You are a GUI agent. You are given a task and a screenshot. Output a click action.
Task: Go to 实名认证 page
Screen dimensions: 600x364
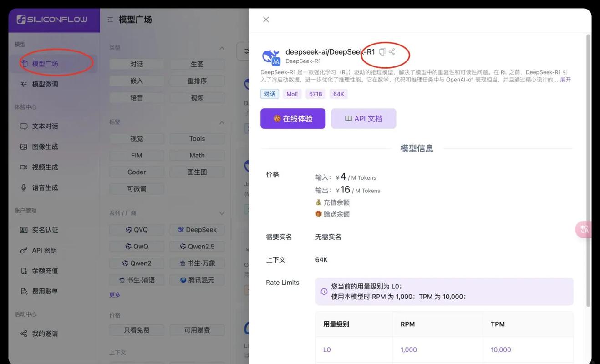53,230
